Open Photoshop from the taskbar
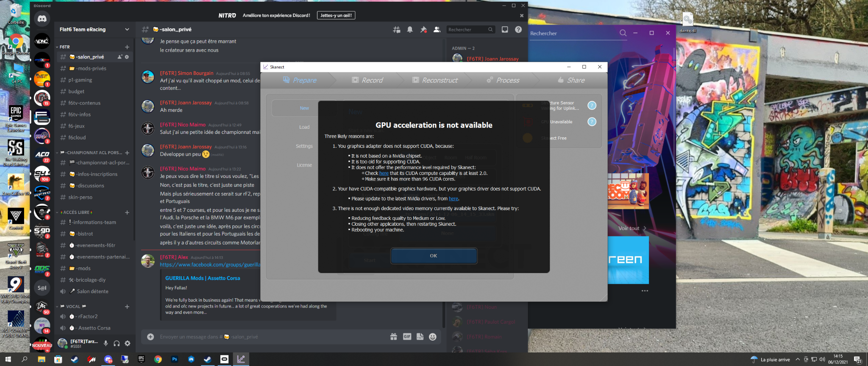Viewport: 868px width, 366px height. coord(175,359)
